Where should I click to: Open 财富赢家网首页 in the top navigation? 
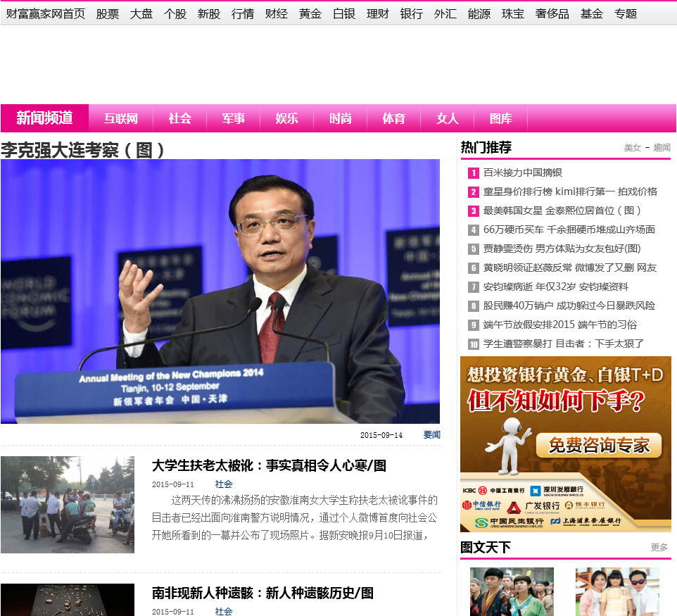click(45, 14)
